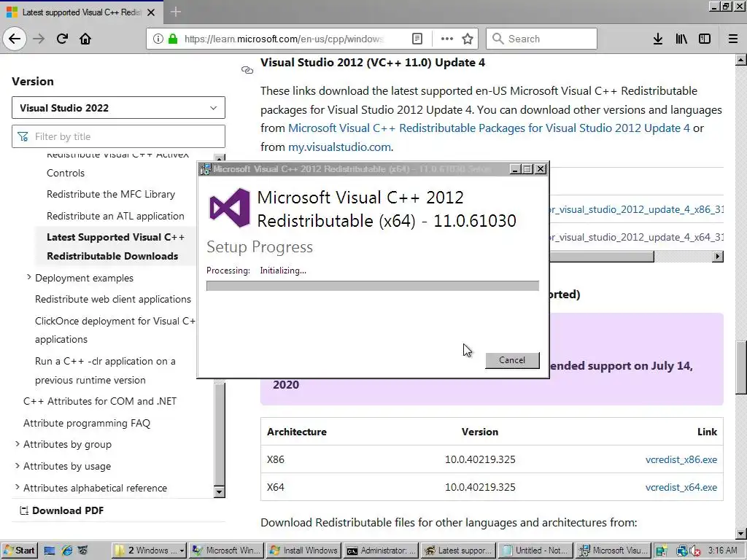Click the Visual Studio logo in setup dialog

(x=230, y=208)
